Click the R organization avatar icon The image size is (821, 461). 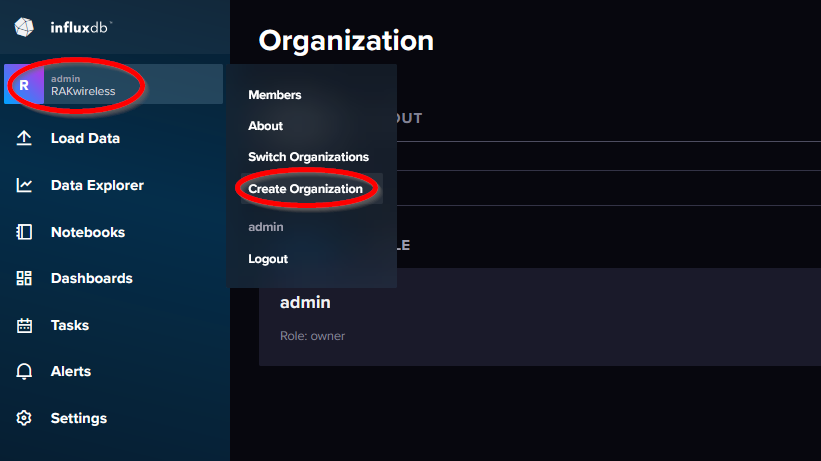(x=24, y=85)
